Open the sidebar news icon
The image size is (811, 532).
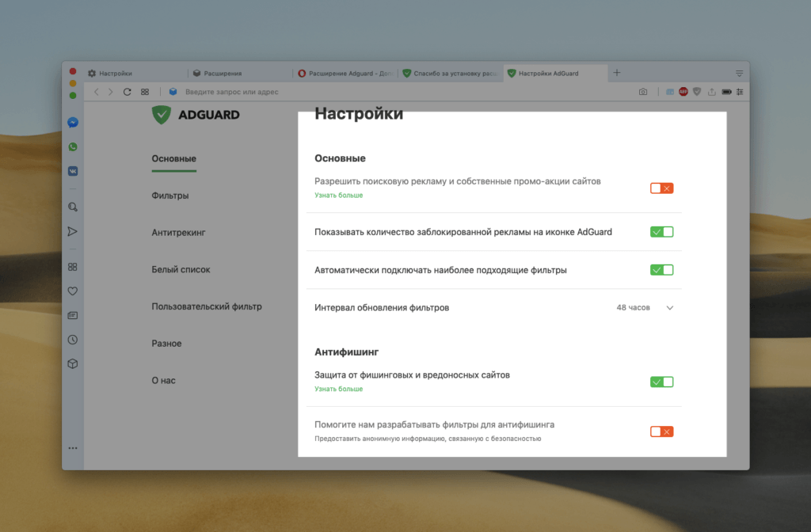click(72, 315)
